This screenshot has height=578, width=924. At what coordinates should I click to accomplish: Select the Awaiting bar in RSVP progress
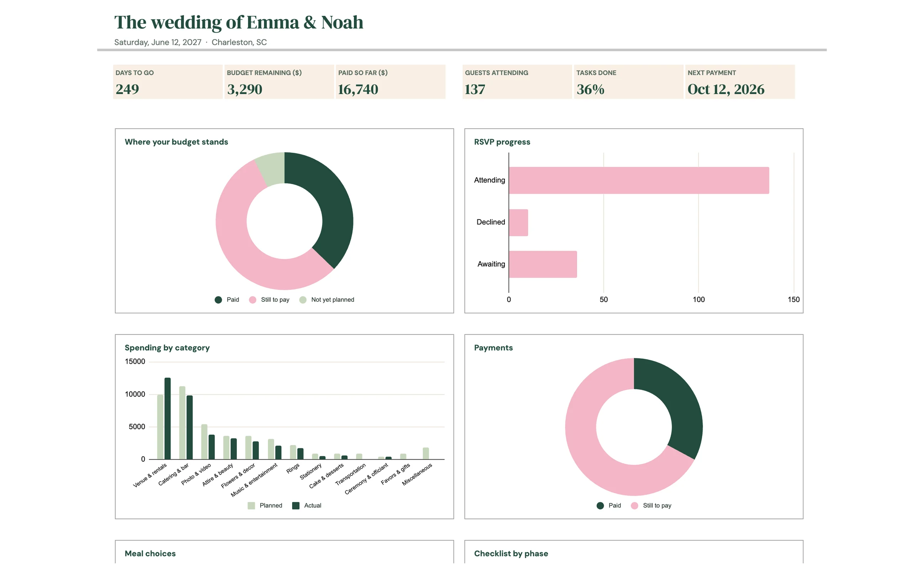coord(543,264)
